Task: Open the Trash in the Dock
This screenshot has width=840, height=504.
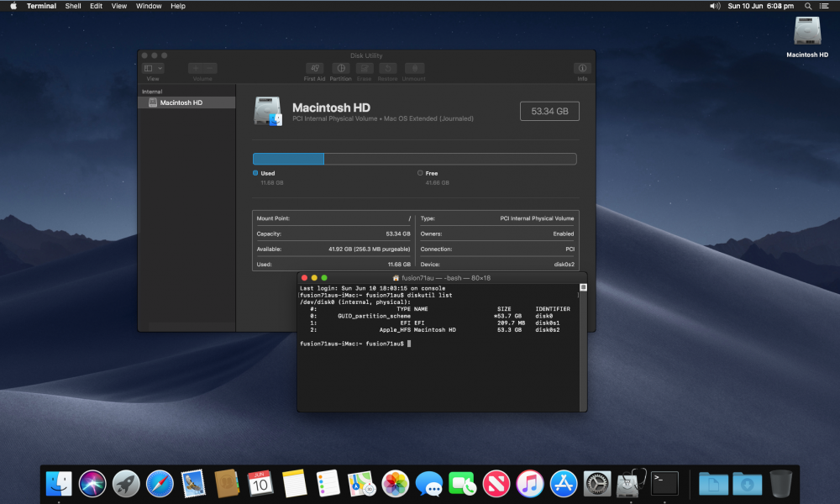Action: click(780, 484)
